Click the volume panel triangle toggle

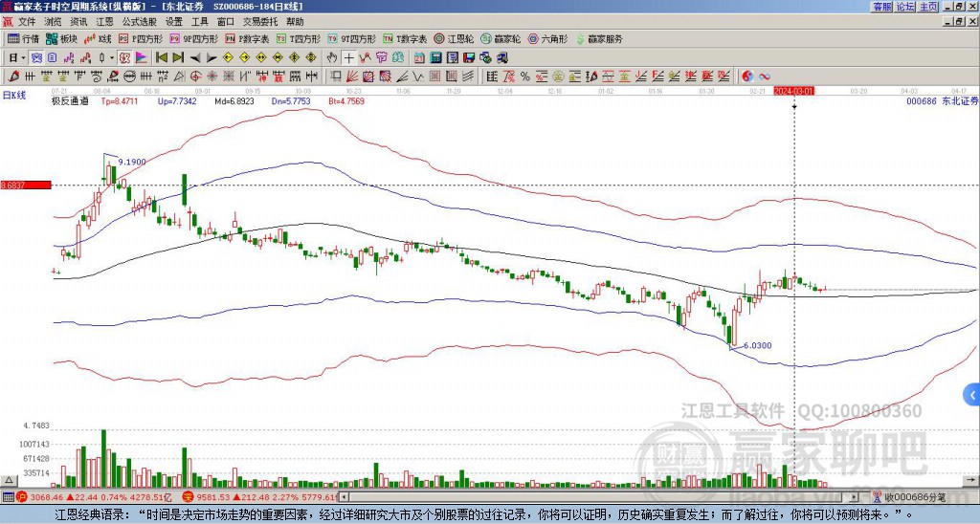click(8, 480)
